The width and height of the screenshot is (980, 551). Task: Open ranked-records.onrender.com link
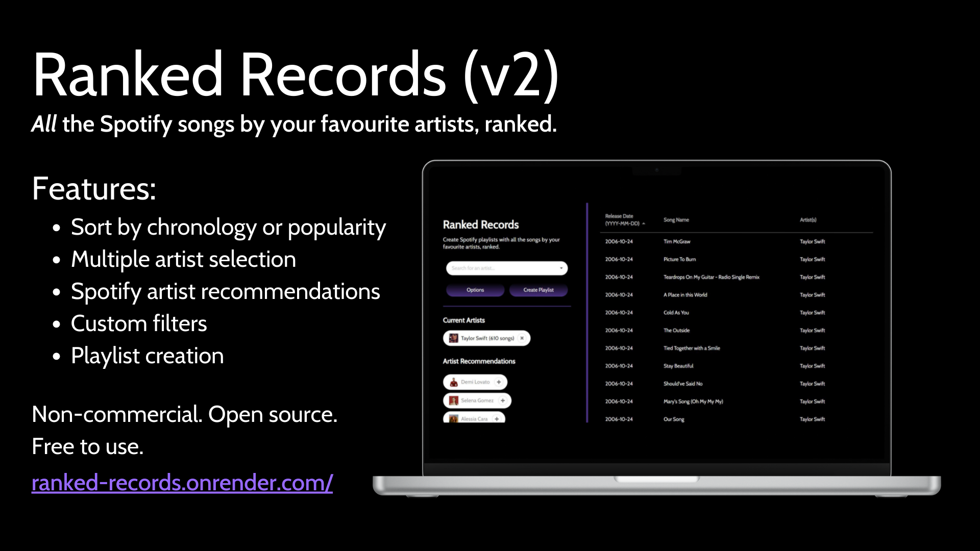pos(182,482)
